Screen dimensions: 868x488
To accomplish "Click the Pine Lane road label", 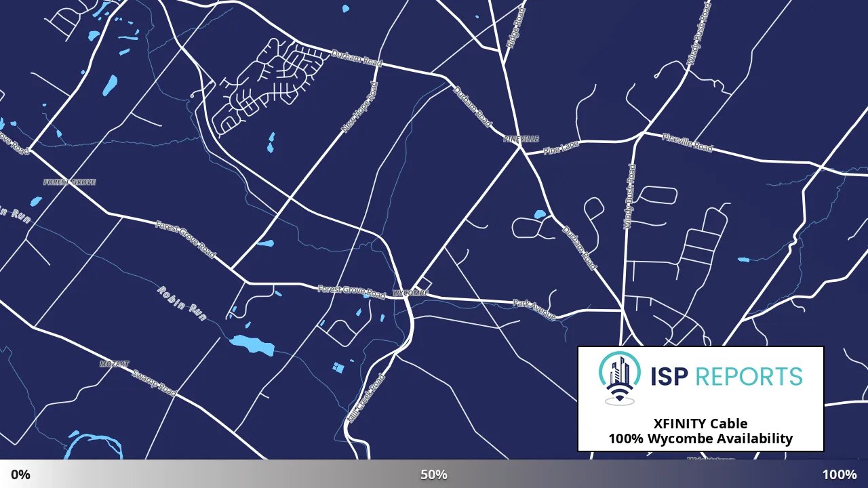I will (561, 147).
